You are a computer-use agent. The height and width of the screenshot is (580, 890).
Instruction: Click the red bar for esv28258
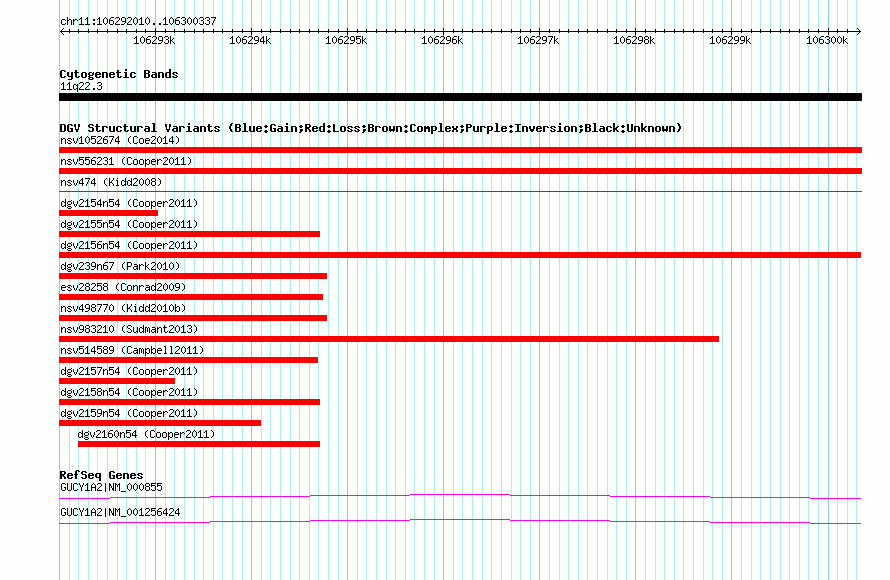point(191,297)
